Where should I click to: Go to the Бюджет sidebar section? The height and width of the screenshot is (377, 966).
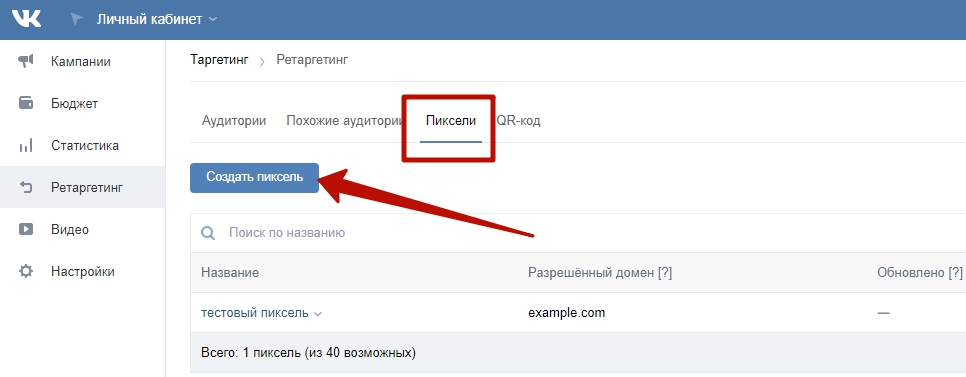click(x=75, y=103)
